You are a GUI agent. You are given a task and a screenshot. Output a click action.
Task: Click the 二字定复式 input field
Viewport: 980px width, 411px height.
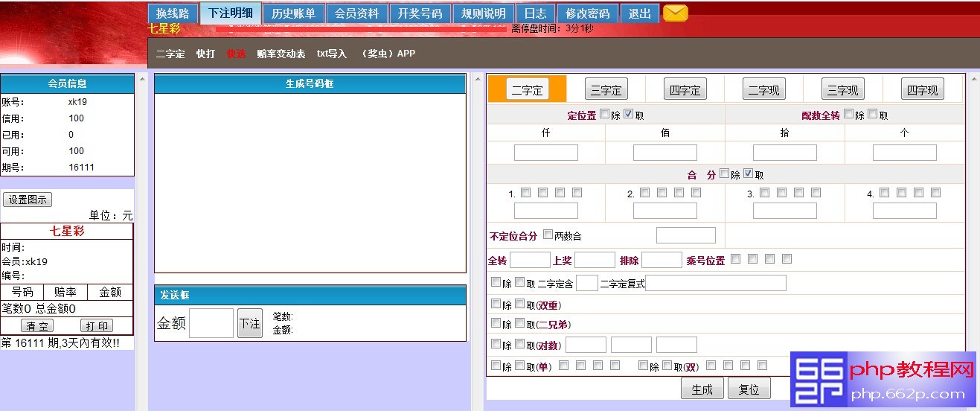tap(716, 283)
